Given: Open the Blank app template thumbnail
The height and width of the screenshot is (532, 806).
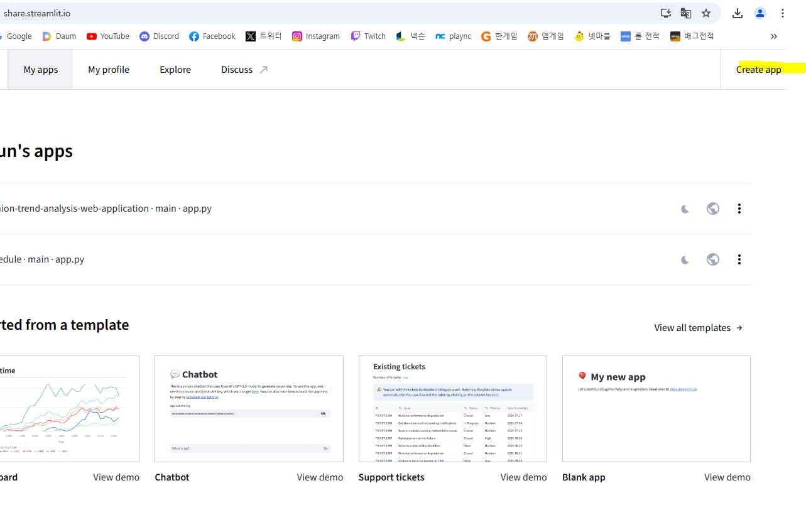Looking at the screenshot, I should pos(656,409).
